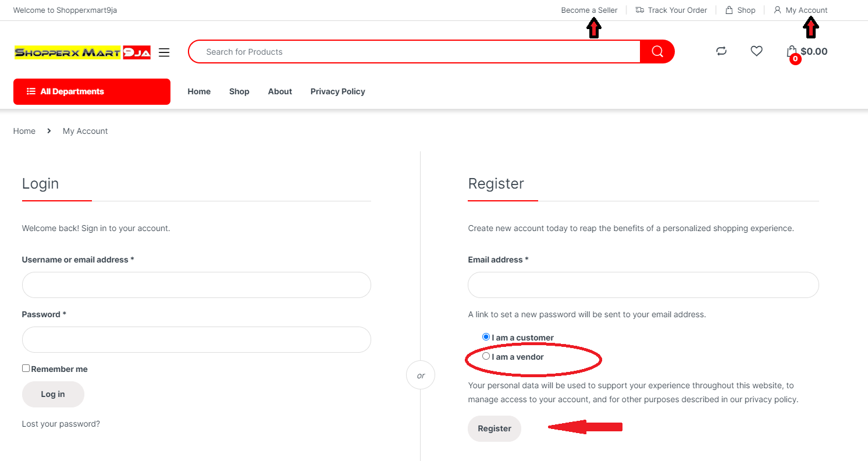Tick the Remember me checkbox
The image size is (868, 461).
point(26,368)
